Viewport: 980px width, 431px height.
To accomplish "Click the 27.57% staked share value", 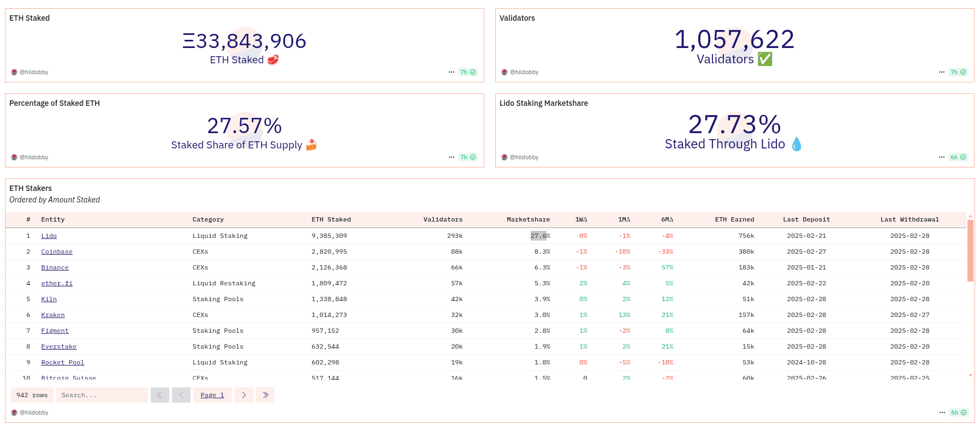I will pos(244,125).
